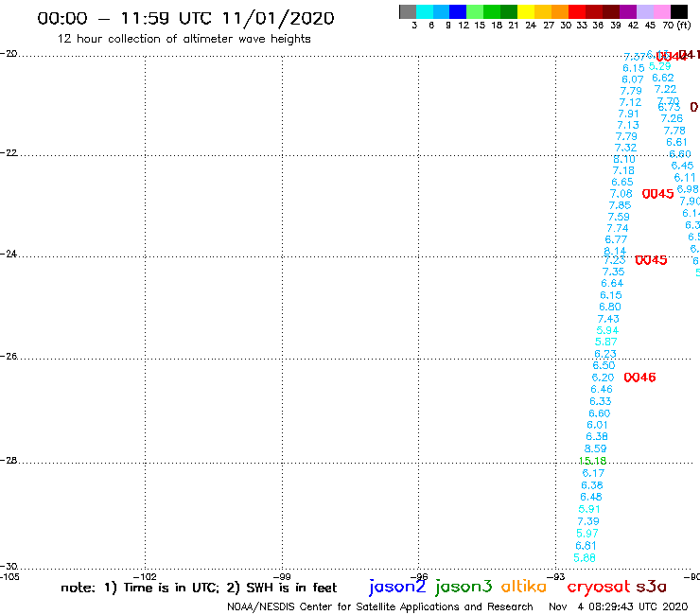
Task: Select the bright red 33 ft legend swatch
Action: (x=577, y=11)
